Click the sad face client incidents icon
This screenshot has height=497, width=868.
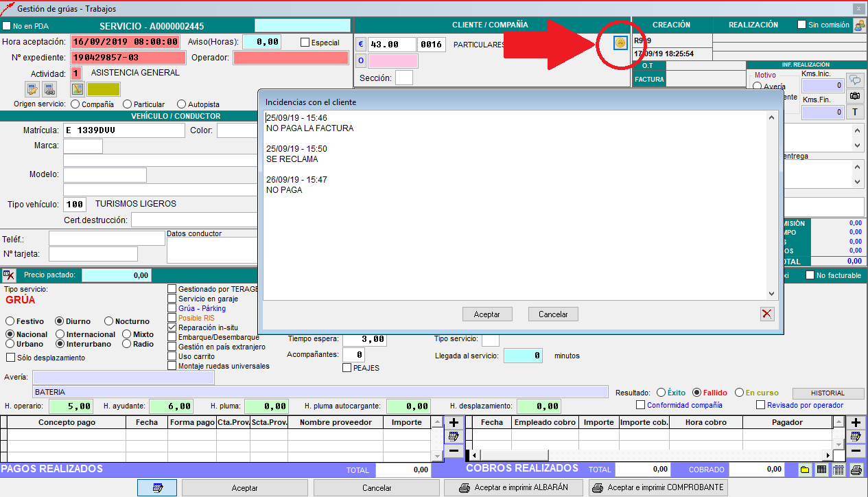[x=620, y=43]
